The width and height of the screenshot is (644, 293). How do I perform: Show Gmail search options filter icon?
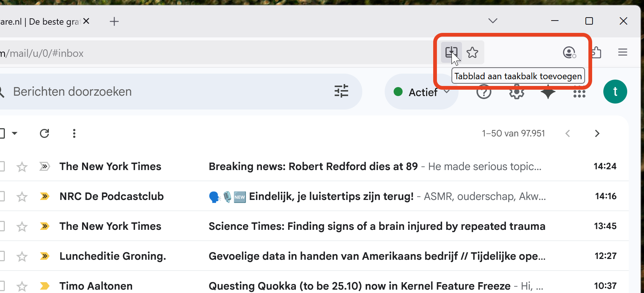point(341,91)
